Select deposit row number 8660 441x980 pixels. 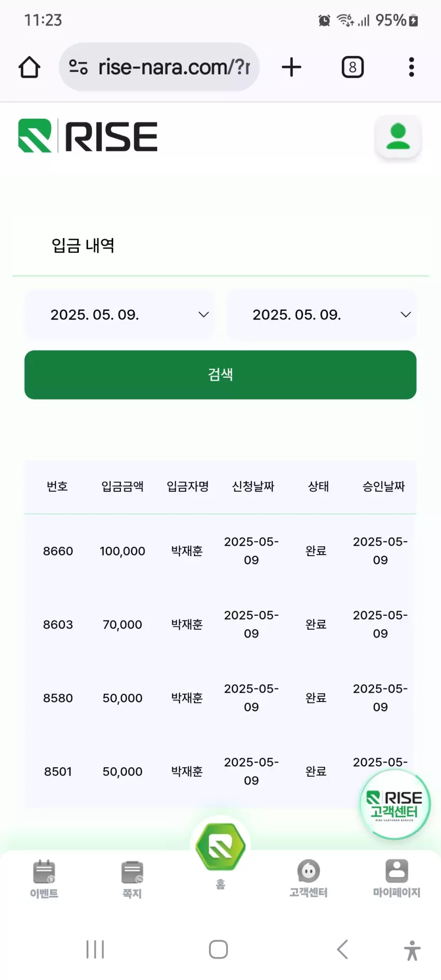[220, 551]
